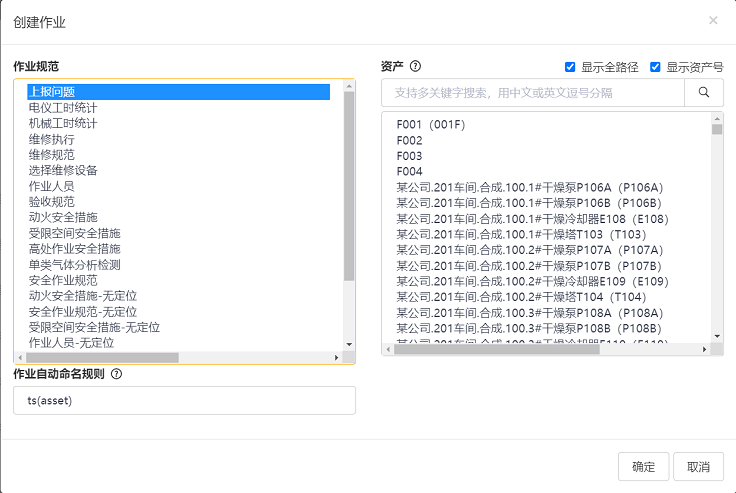Toggle the 显示资产号 checkbox
Screen dimensions: 736x493
click(656, 67)
